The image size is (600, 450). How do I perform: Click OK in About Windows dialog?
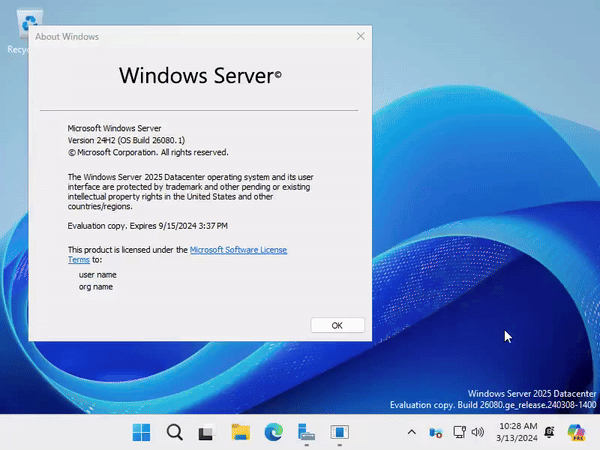337,325
